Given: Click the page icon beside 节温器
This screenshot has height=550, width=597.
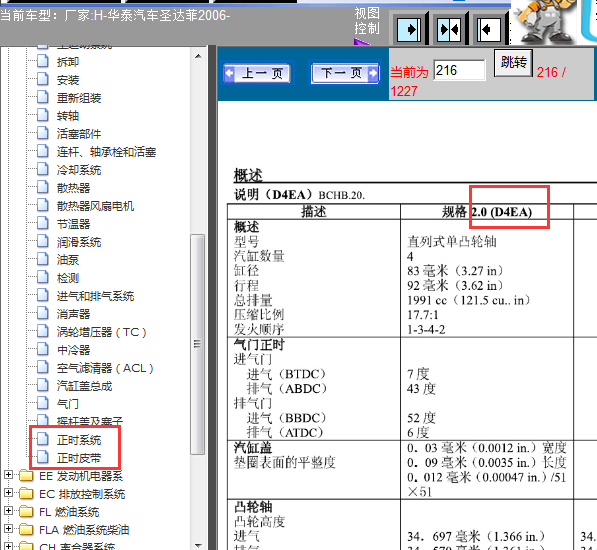Looking at the screenshot, I should 43,223.
